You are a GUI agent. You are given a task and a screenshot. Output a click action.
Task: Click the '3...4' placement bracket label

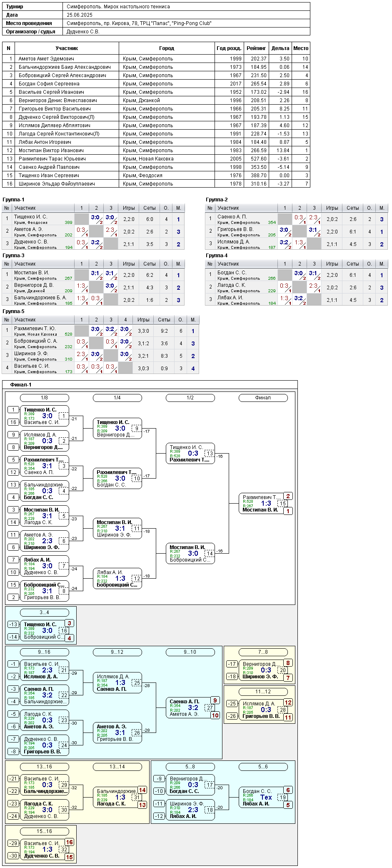tap(45, 612)
